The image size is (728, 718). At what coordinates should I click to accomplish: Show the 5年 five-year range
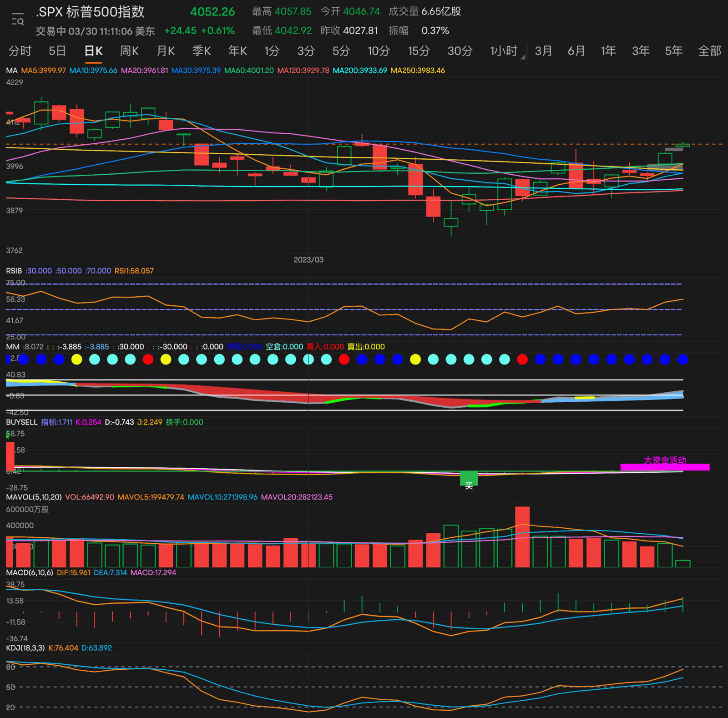tap(673, 51)
